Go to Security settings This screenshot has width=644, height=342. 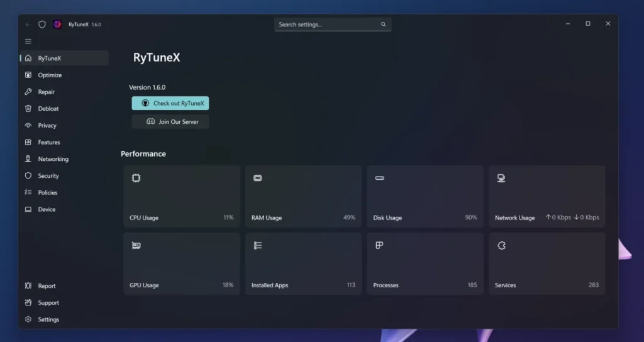point(65,176)
